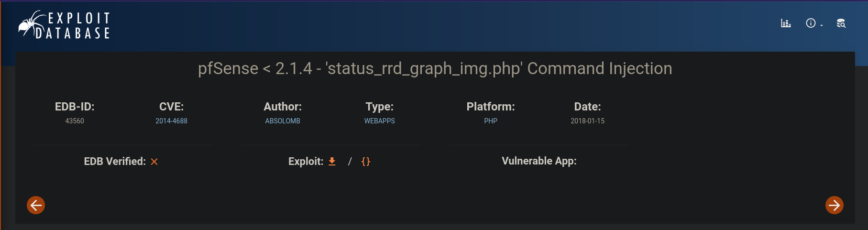Click the circled info icon
The width and height of the screenshot is (868, 230).
pyautogui.click(x=811, y=23)
